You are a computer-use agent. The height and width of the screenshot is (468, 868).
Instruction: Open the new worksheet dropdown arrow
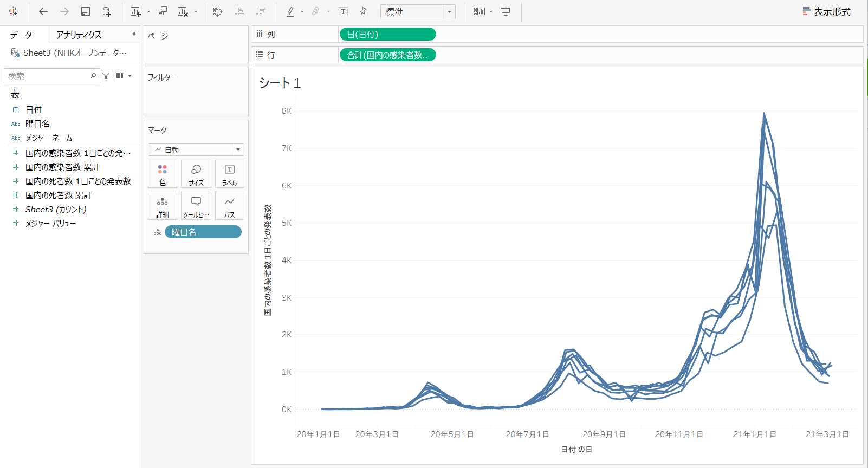(x=148, y=12)
